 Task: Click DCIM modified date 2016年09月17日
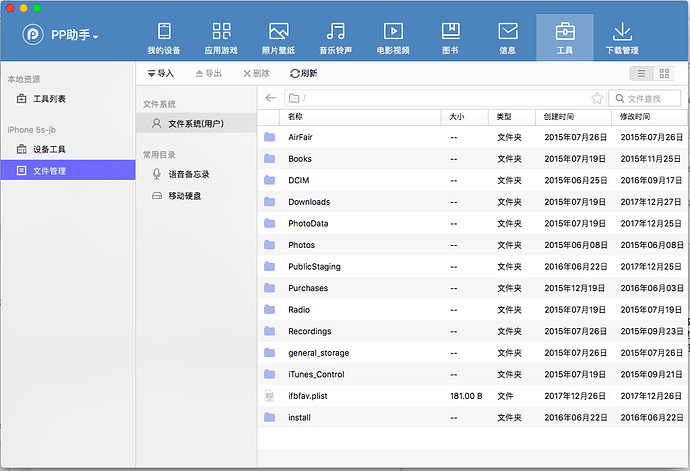pos(651,180)
